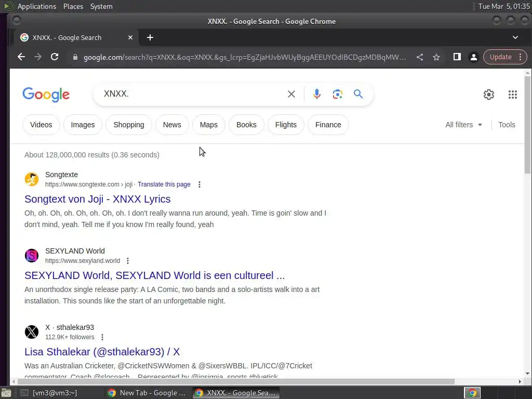Share this page via the share icon
This screenshot has height=399, width=532.
(x=420, y=57)
